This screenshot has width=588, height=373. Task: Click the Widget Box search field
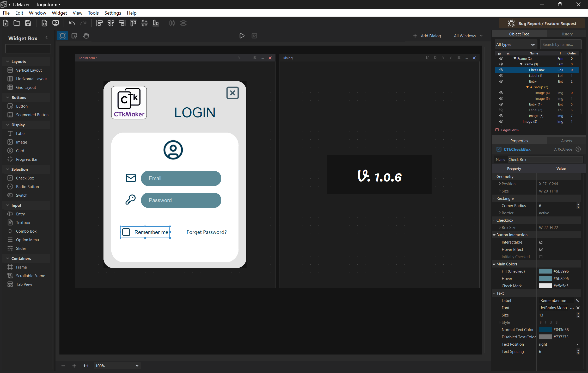pyautogui.click(x=28, y=49)
